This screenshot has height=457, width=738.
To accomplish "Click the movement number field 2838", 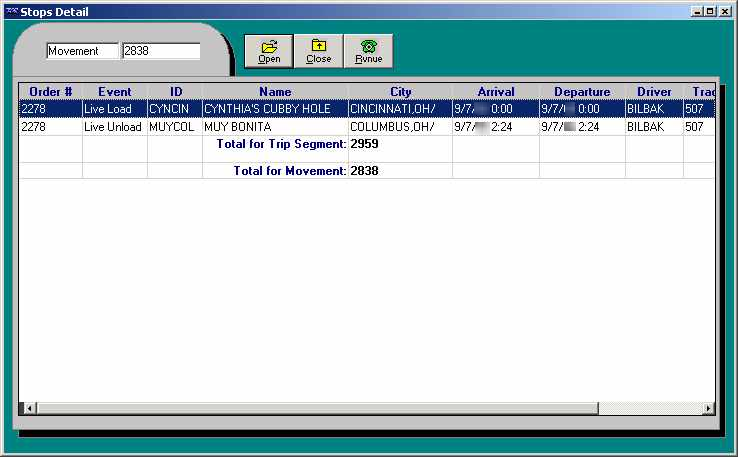I will (x=161, y=51).
